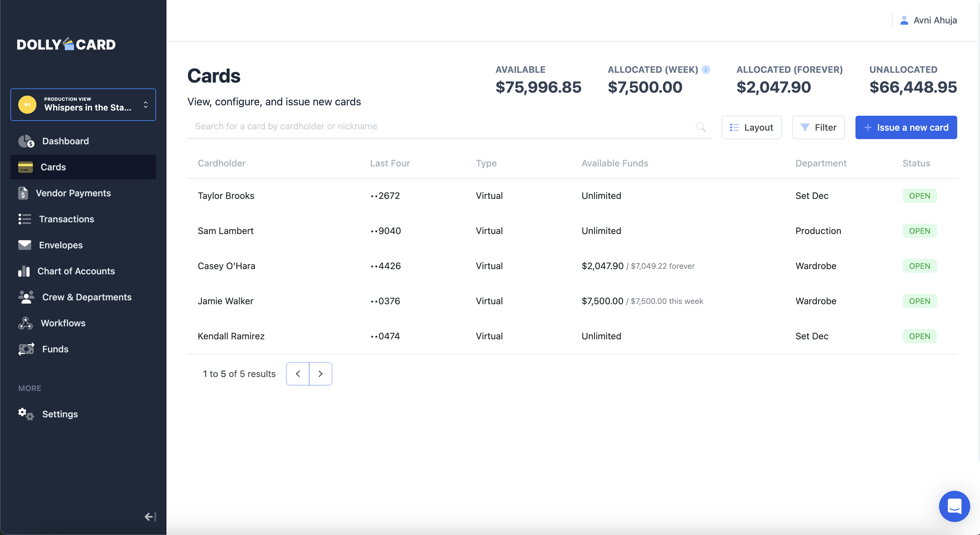Screen dimensions: 980x535
Task: Click the Funds money transfer icon
Action: click(26, 349)
